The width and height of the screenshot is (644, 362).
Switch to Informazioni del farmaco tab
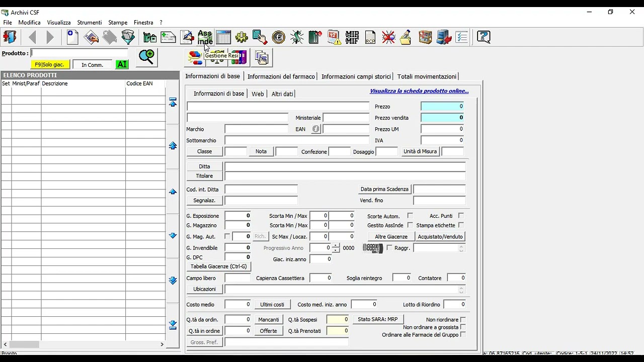pyautogui.click(x=281, y=76)
